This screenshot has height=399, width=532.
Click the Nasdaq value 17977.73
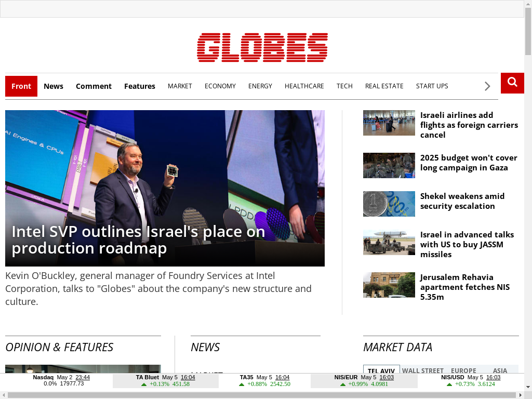tap(72, 384)
